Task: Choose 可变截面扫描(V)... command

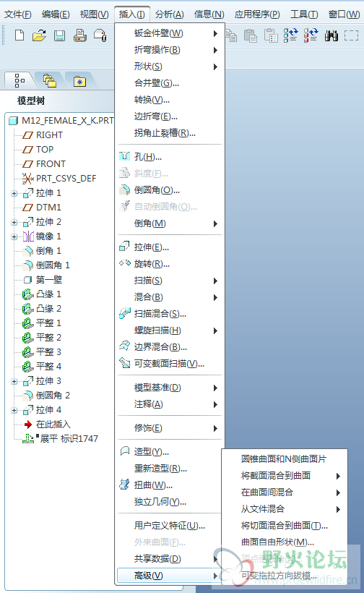Action: 170,364
